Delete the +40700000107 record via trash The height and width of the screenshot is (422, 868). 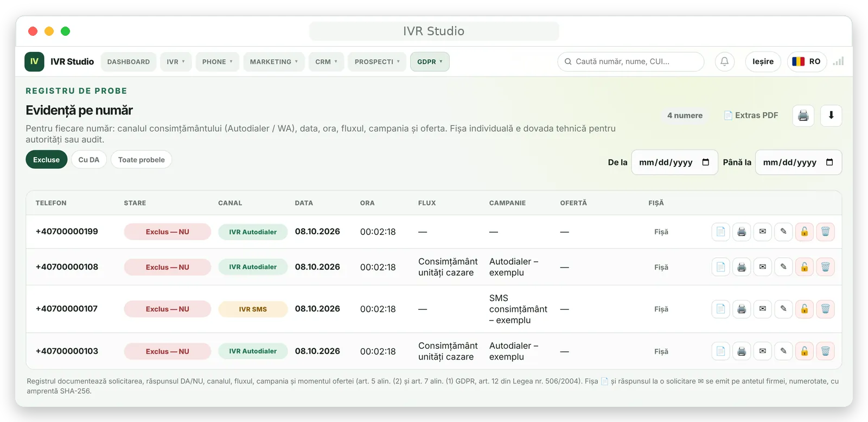[825, 309]
